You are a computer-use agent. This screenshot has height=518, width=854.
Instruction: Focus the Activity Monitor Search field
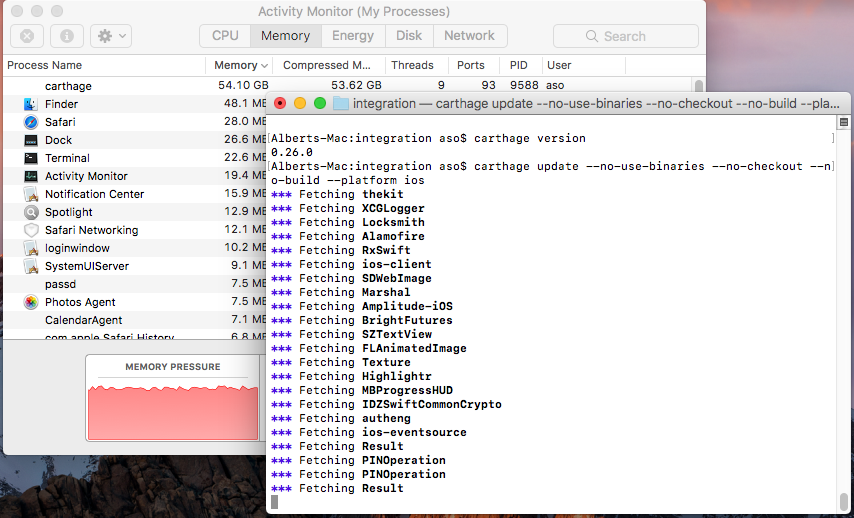626,36
